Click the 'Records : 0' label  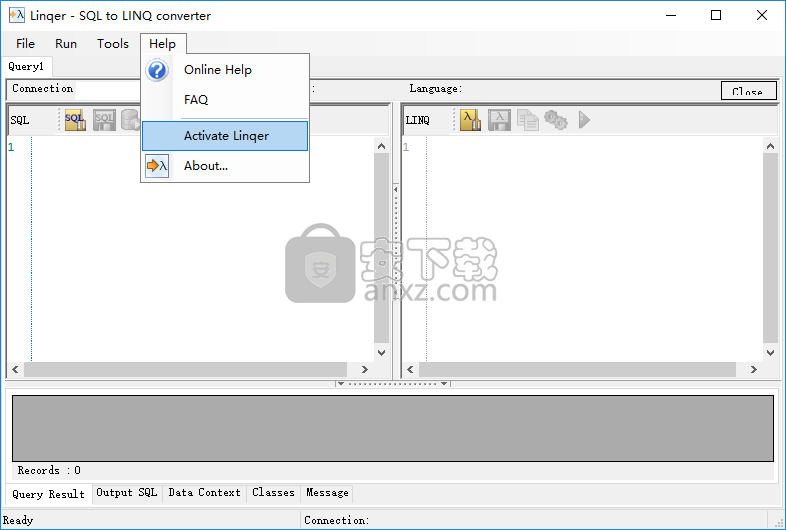(x=49, y=470)
